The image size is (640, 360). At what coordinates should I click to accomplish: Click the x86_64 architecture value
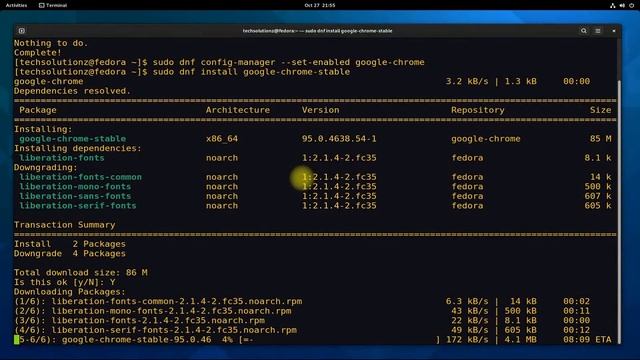222,139
